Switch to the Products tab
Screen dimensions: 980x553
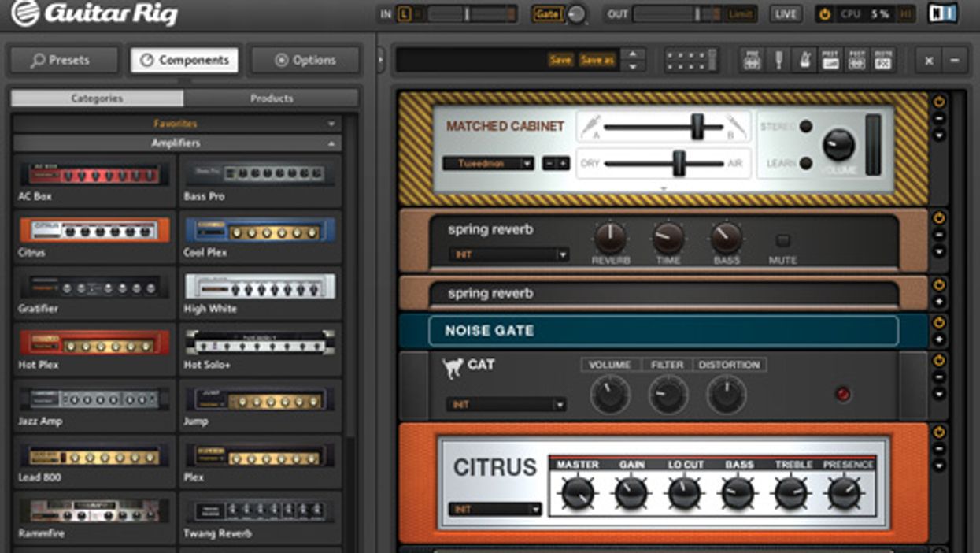point(272,98)
